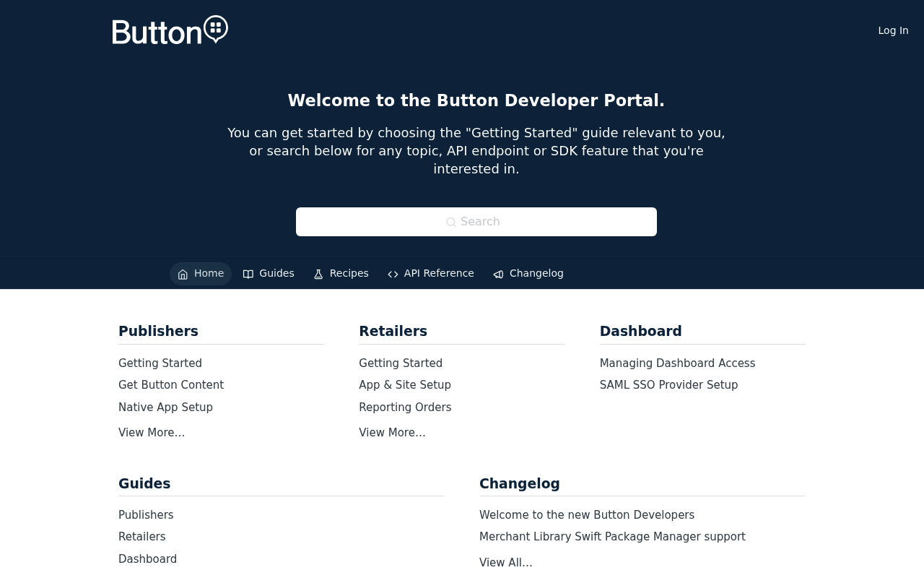This screenshot has height=578, width=924.
Task: Open the Changelog section heading
Action: point(520,483)
